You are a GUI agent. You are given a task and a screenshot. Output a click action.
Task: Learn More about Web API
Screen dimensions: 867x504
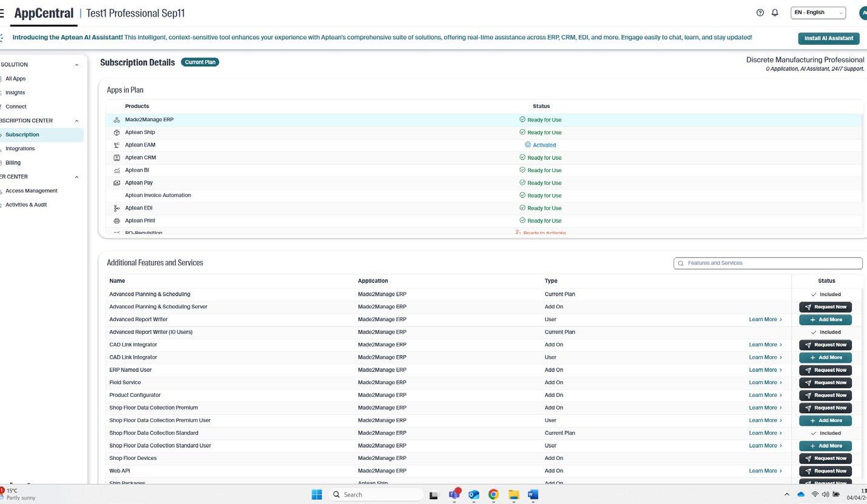click(765, 471)
